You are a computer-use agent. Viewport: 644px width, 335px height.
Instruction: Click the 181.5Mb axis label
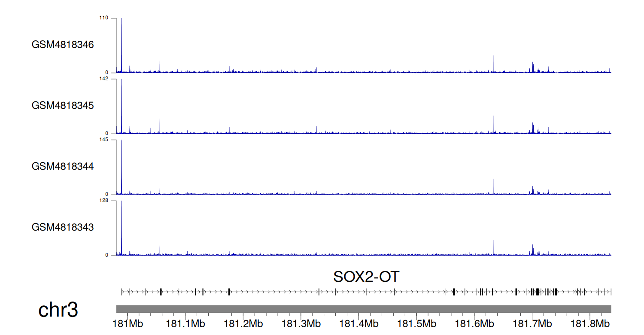point(416,323)
